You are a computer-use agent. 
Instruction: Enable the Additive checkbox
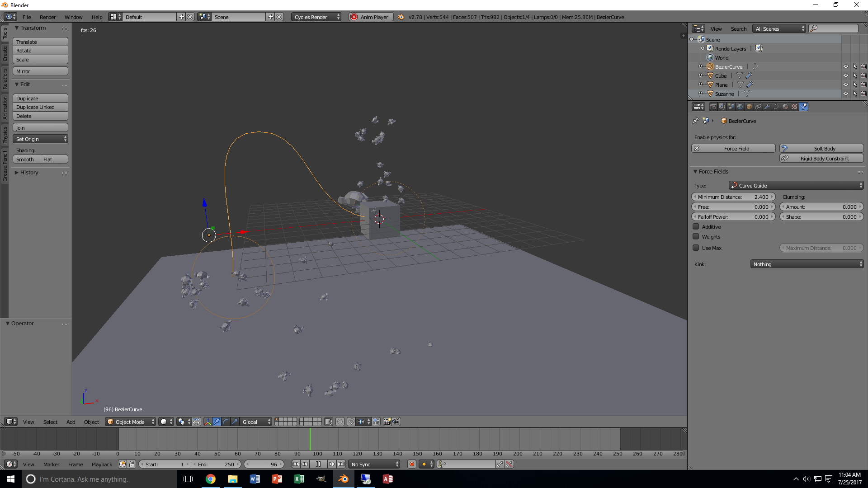tap(696, 227)
